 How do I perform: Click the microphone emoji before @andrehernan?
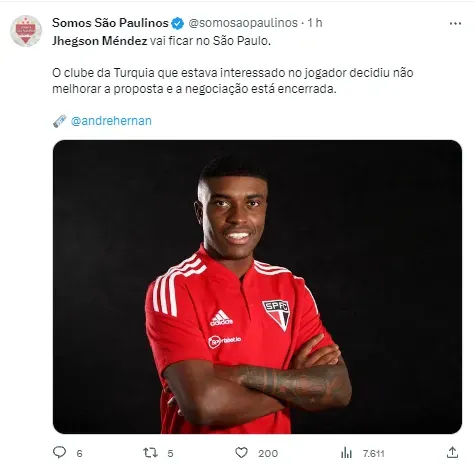tap(60, 121)
